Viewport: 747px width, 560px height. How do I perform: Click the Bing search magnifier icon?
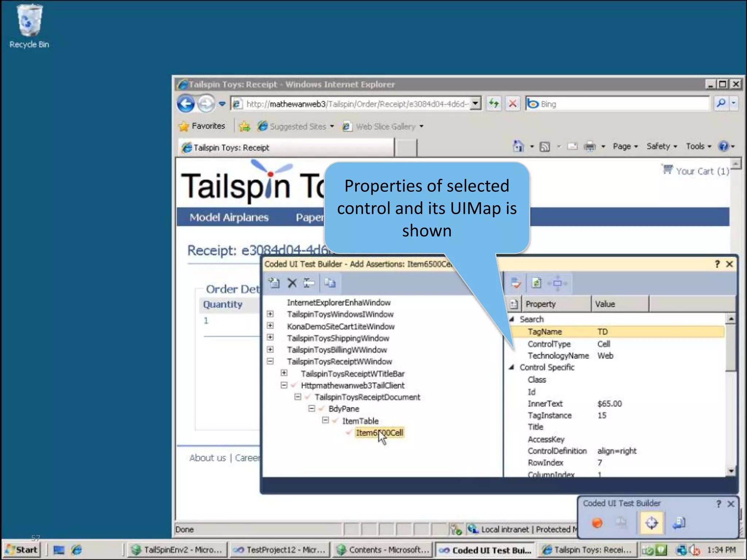pos(721,104)
